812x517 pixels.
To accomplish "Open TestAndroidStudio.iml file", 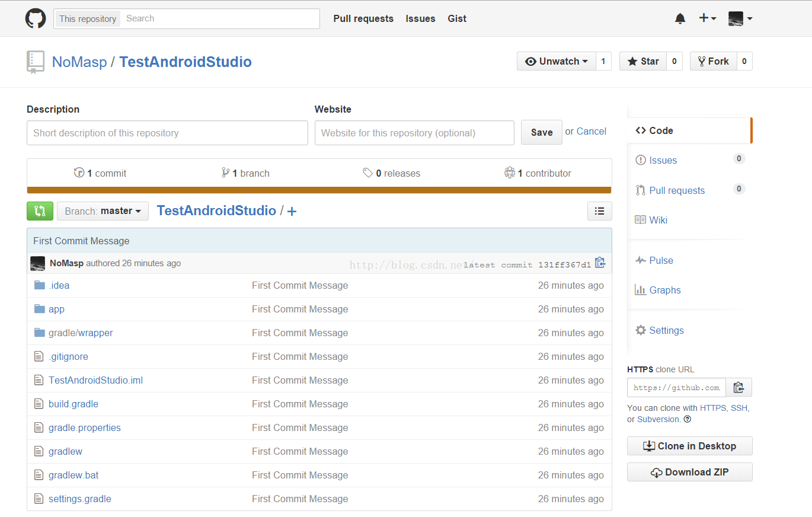I will [95, 380].
